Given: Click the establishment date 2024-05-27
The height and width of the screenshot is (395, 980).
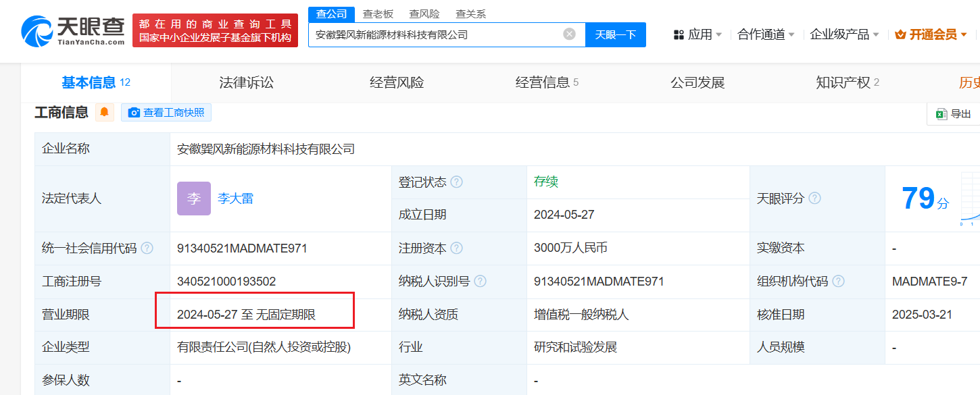Looking at the screenshot, I should pyautogui.click(x=564, y=215).
